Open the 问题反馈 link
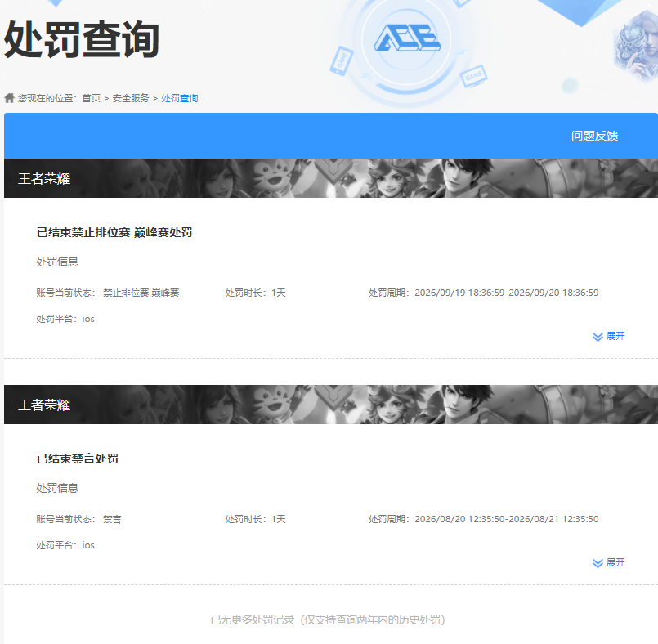This screenshot has width=658, height=644. tap(594, 136)
